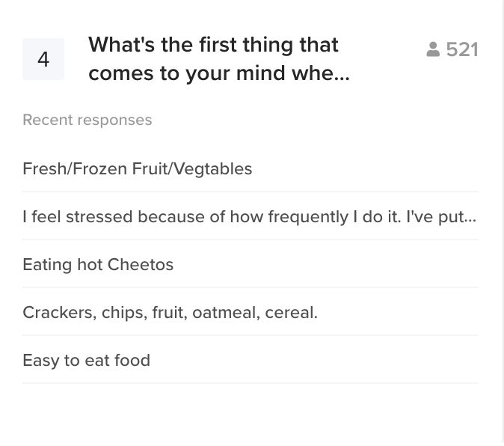Select the "Fresh/Frozen Fruit/Vegtables" response
The image size is (504, 446).
click(138, 168)
